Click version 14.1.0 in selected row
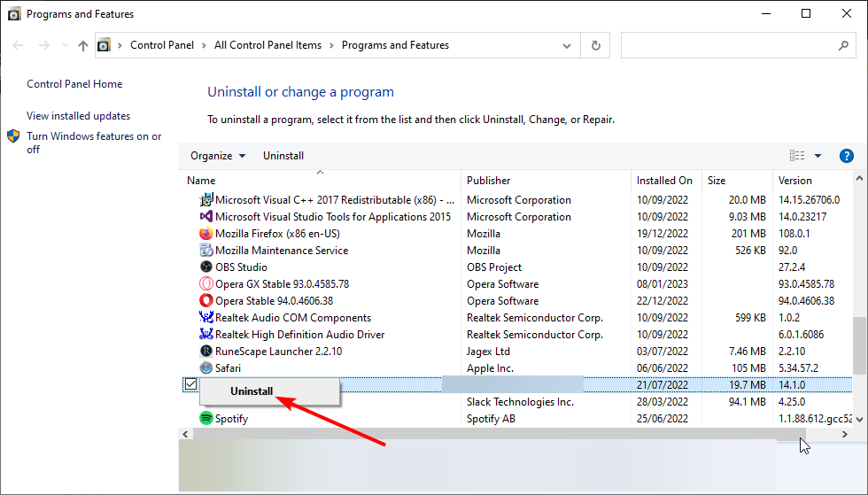 click(792, 385)
